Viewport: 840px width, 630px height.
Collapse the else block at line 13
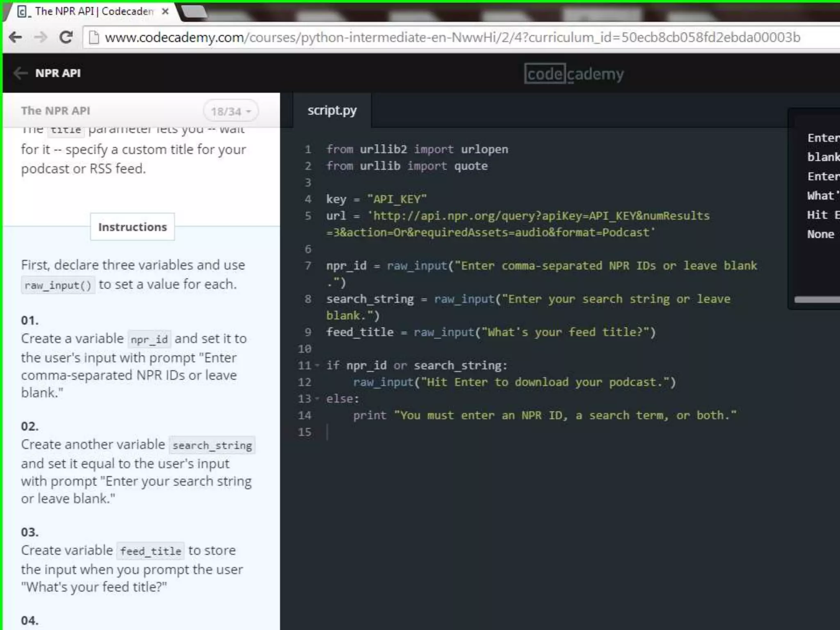pos(317,399)
